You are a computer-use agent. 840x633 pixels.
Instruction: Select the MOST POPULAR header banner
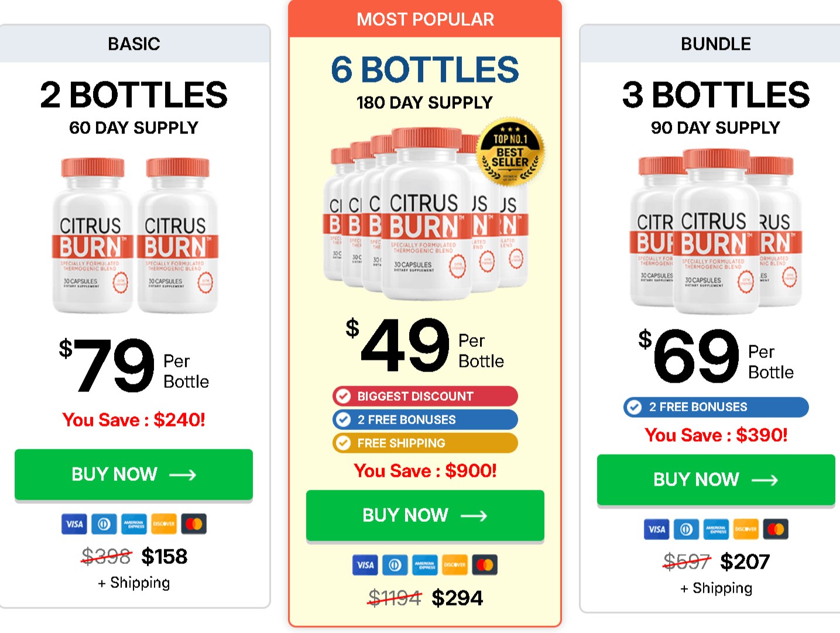pos(425,19)
